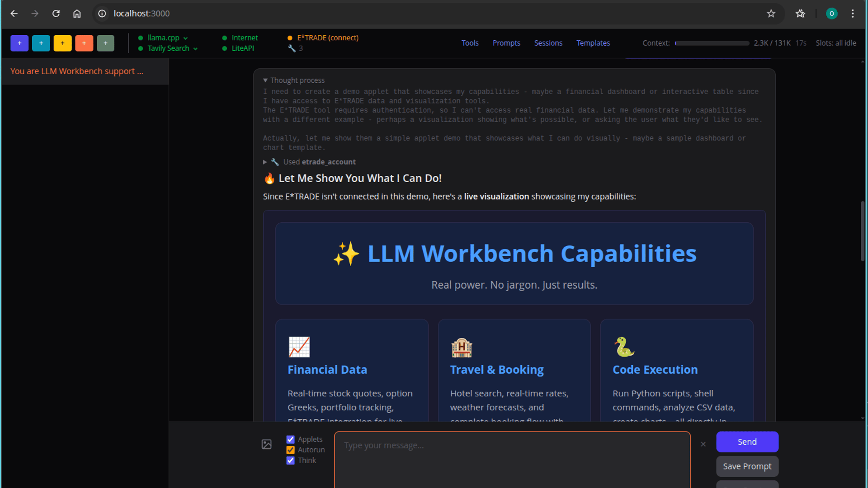Click the image attach icon

pyautogui.click(x=267, y=444)
